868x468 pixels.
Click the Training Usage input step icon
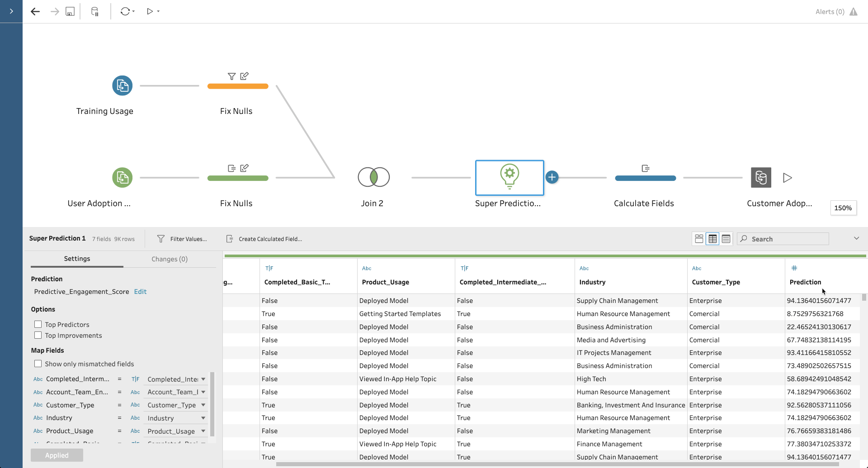pos(122,85)
